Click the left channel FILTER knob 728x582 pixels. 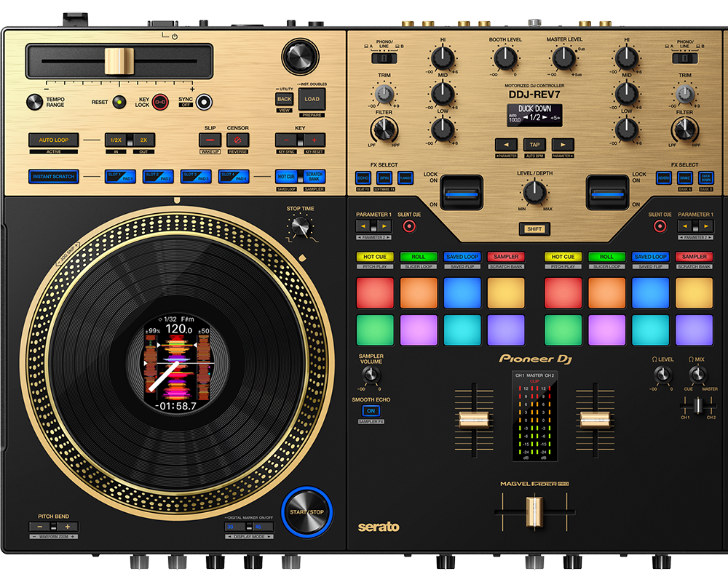tap(384, 129)
